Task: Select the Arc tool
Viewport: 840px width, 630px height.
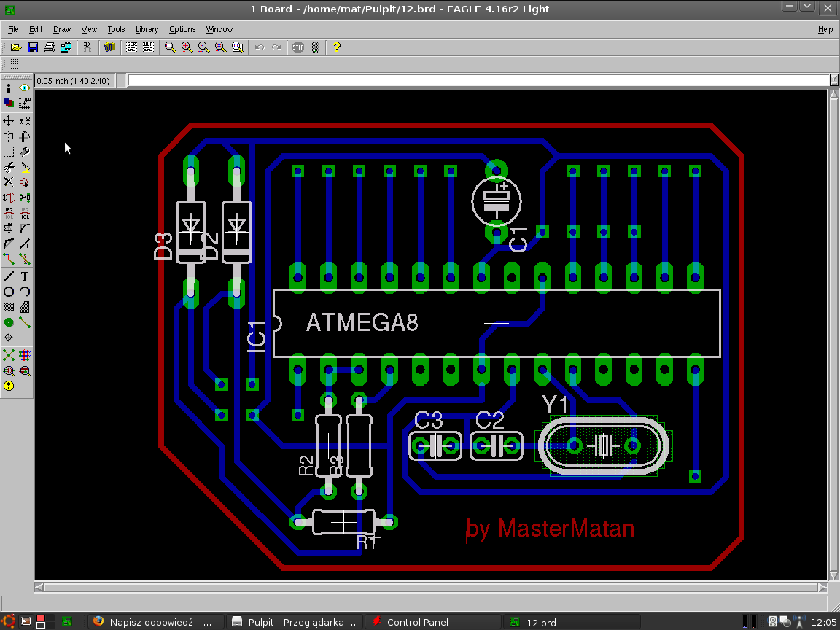Action: (25, 292)
